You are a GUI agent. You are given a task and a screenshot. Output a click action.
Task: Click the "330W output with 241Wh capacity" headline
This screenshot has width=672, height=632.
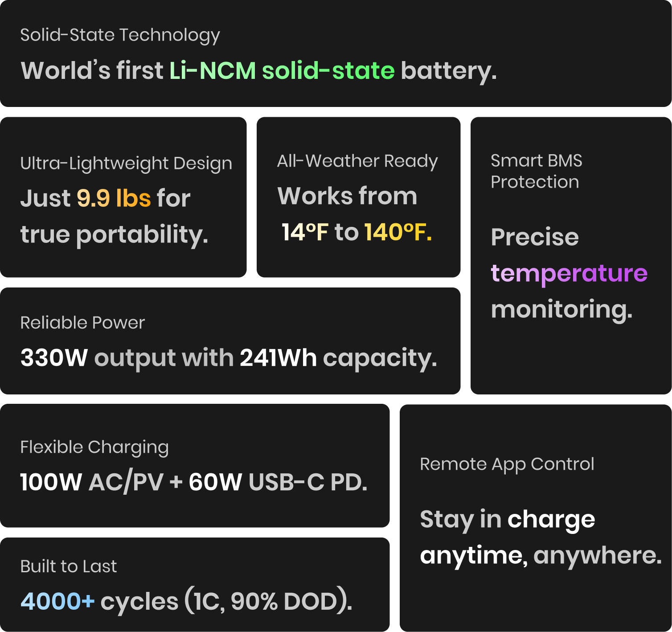(x=229, y=358)
